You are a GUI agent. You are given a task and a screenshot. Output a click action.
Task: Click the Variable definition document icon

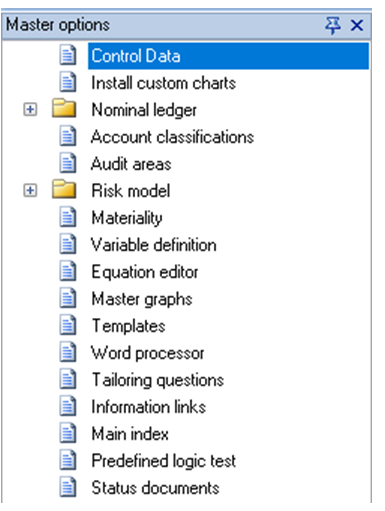point(68,244)
